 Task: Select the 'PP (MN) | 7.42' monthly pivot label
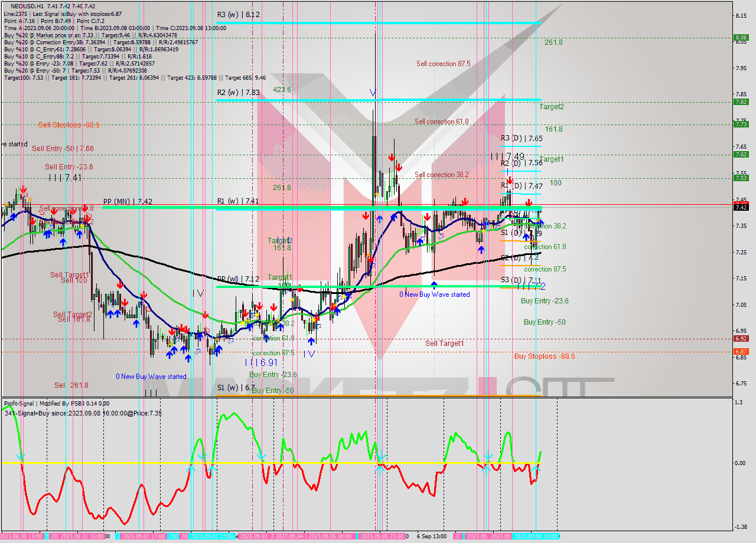(128, 201)
